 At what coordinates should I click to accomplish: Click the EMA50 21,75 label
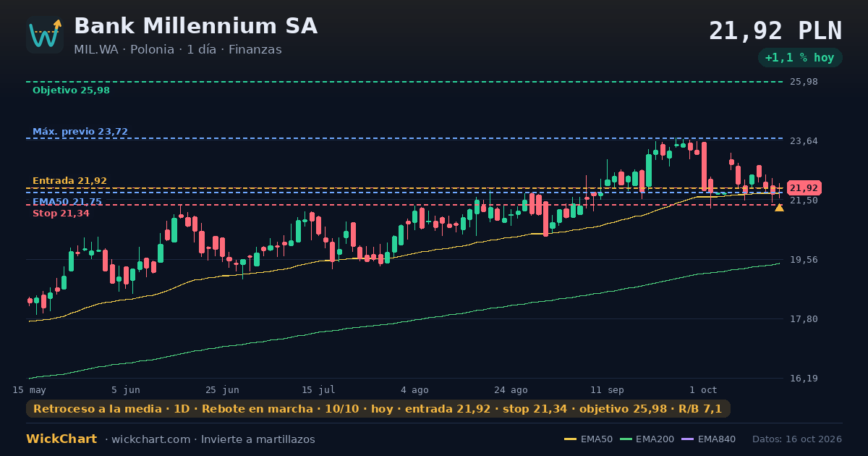tap(67, 202)
